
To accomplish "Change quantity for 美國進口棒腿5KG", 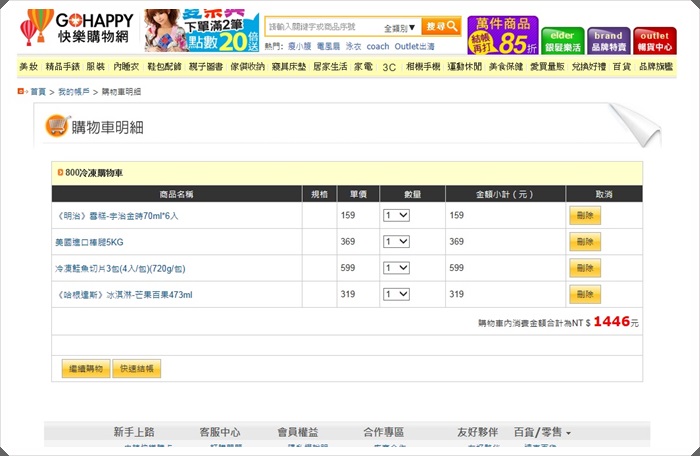I will pyautogui.click(x=396, y=242).
